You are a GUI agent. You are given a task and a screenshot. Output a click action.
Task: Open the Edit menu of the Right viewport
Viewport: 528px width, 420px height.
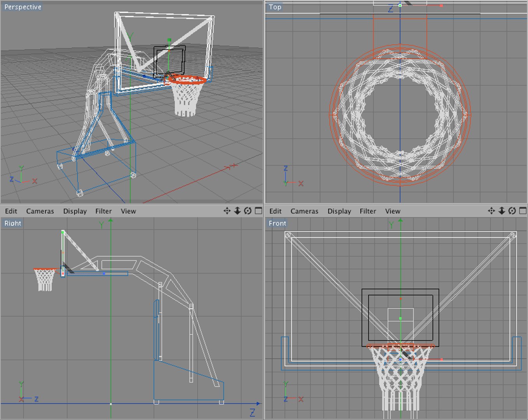11,211
